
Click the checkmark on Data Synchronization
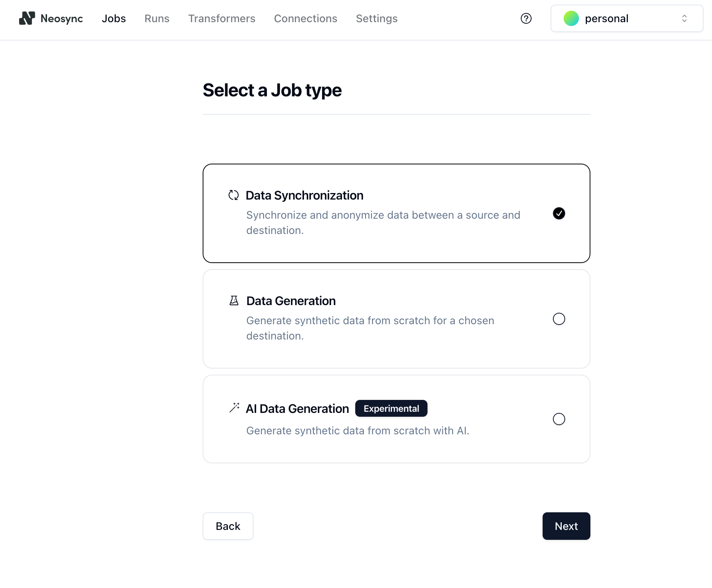click(x=559, y=214)
